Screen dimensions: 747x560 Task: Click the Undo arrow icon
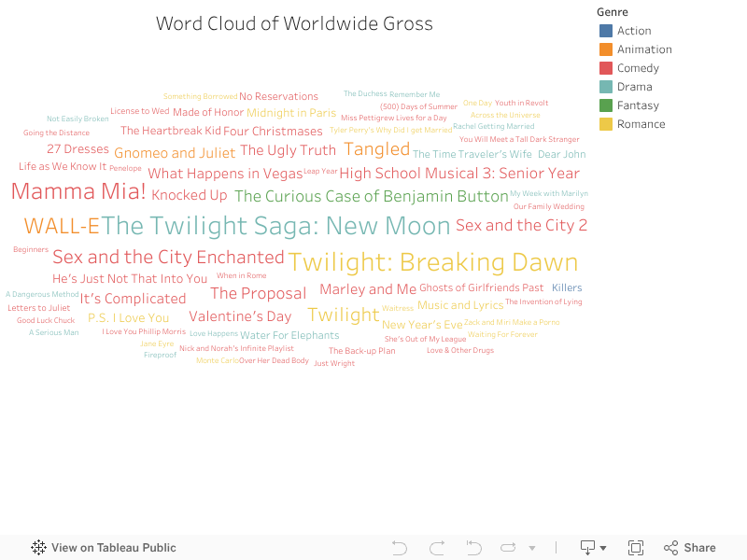click(400, 548)
